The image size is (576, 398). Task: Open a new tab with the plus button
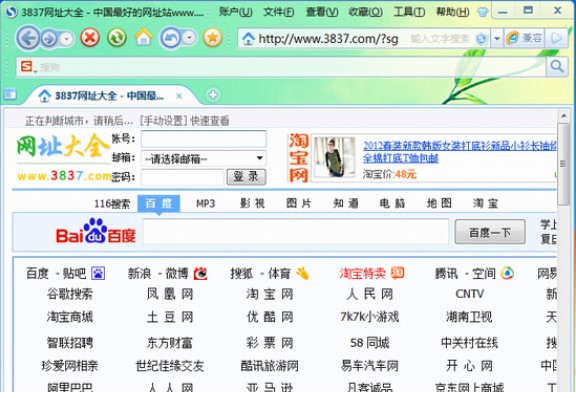click(213, 95)
